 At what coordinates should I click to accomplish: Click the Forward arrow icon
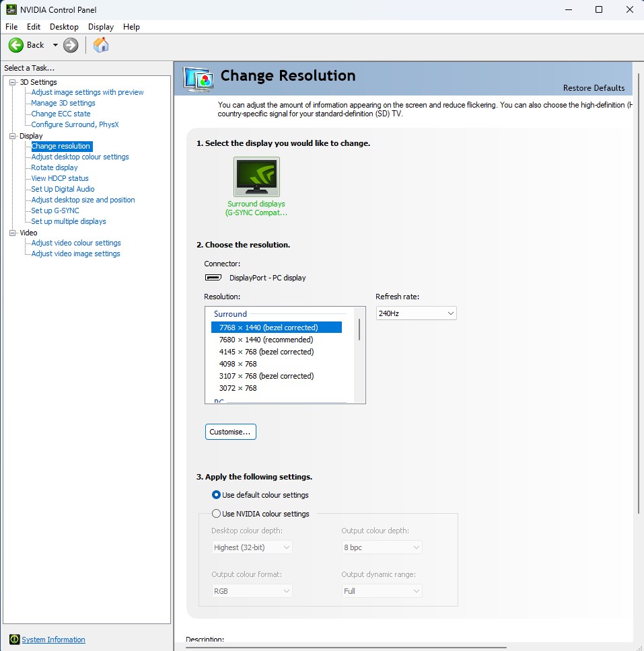pyautogui.click(x=71, y=45)
